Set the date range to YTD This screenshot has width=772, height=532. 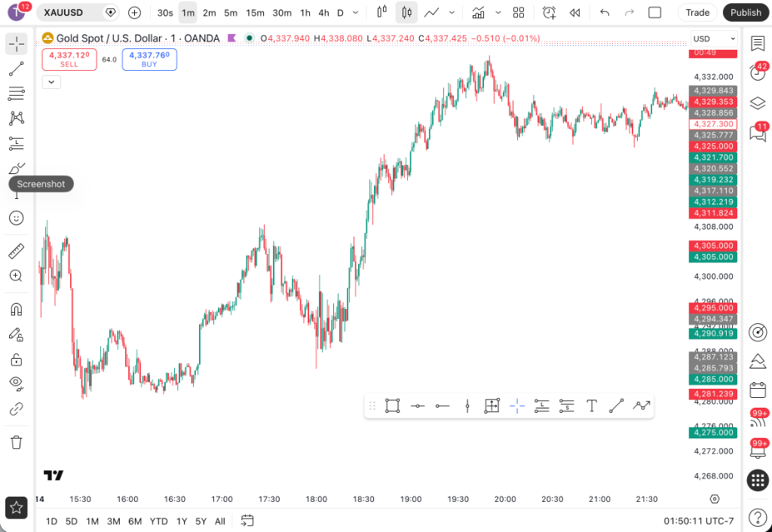pos(158,521)
